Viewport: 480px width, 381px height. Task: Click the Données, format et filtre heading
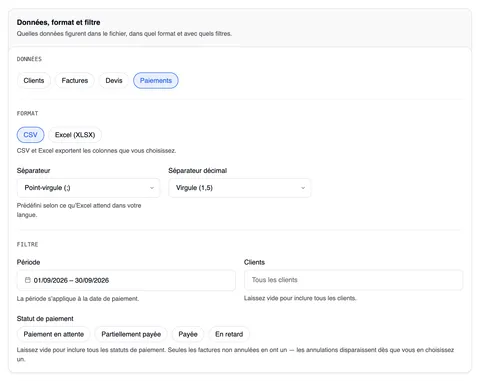point(59,22)
